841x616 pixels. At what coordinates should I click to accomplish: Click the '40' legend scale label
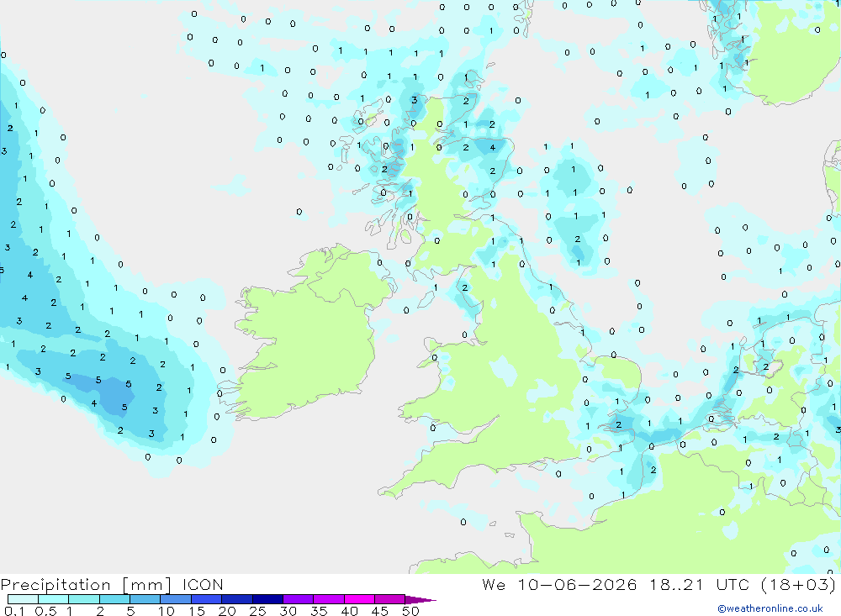tap(349, 611)
